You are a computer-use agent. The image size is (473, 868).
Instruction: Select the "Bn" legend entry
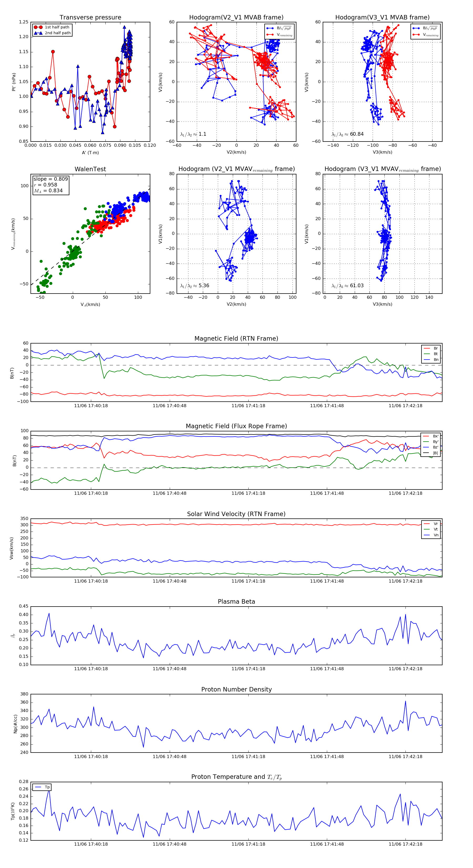click(431, 360)
